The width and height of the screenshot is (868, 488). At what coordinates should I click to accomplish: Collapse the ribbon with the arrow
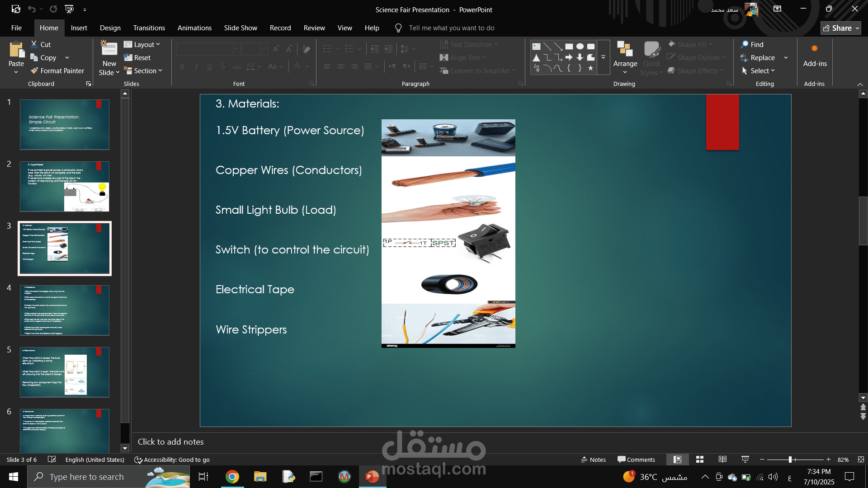click(x=860, y=84)
